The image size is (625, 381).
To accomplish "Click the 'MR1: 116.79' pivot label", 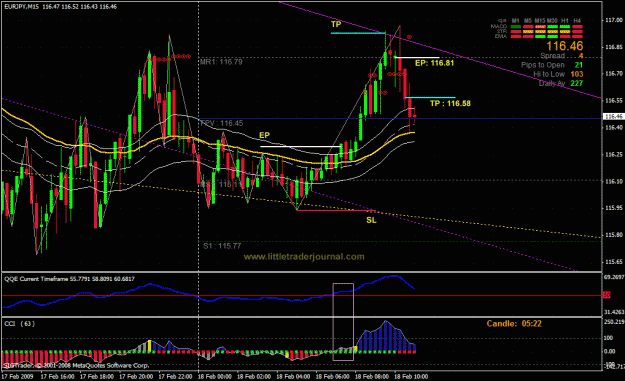I will (221, 62).
